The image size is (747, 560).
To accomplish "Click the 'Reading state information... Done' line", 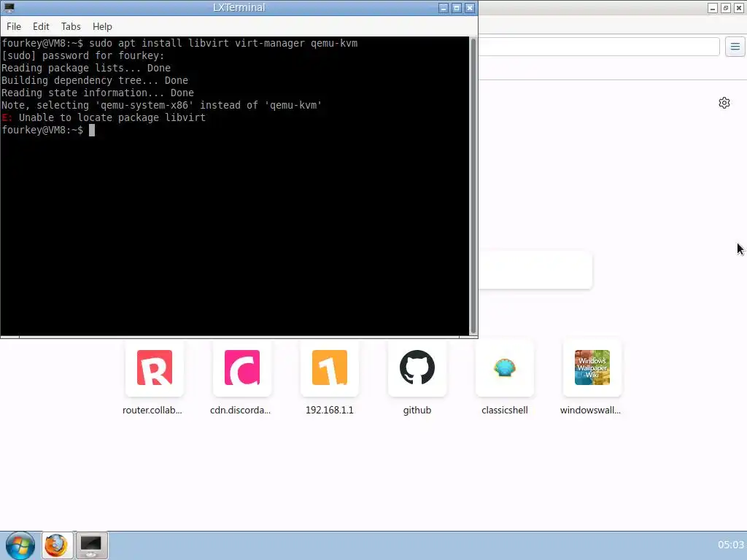I will click(98, 93).
